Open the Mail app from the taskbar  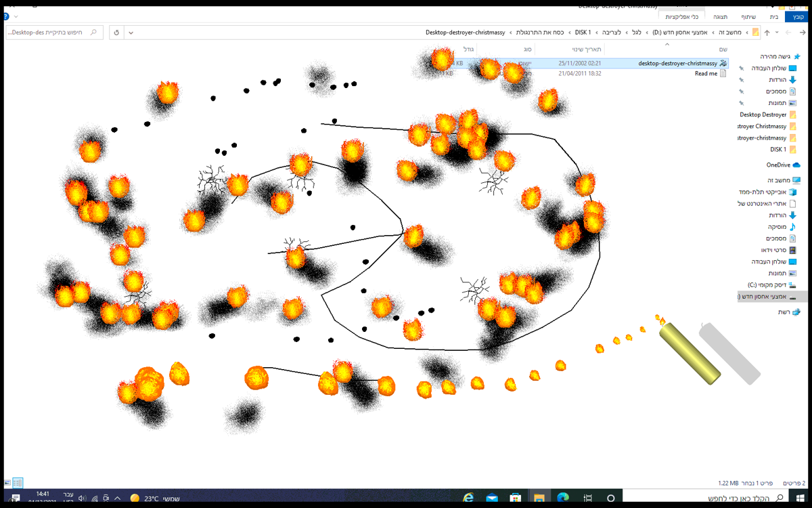(x=492, y=496)
